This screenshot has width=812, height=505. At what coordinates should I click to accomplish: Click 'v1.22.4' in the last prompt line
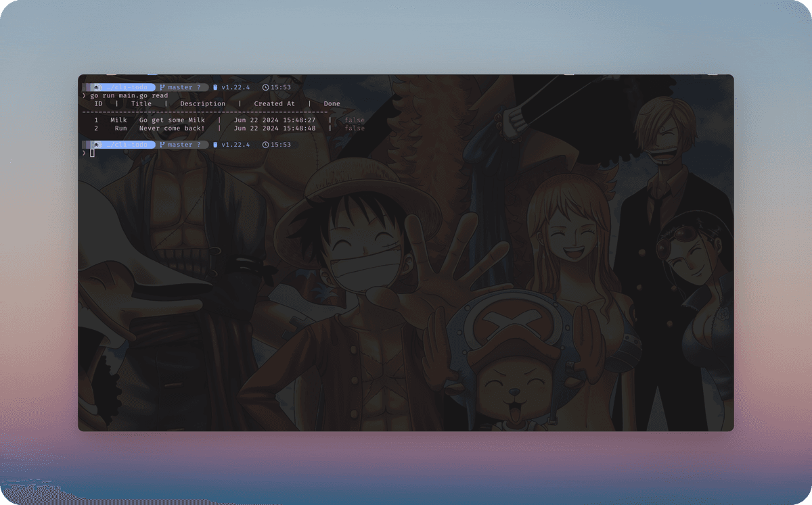tap(235, 145)
